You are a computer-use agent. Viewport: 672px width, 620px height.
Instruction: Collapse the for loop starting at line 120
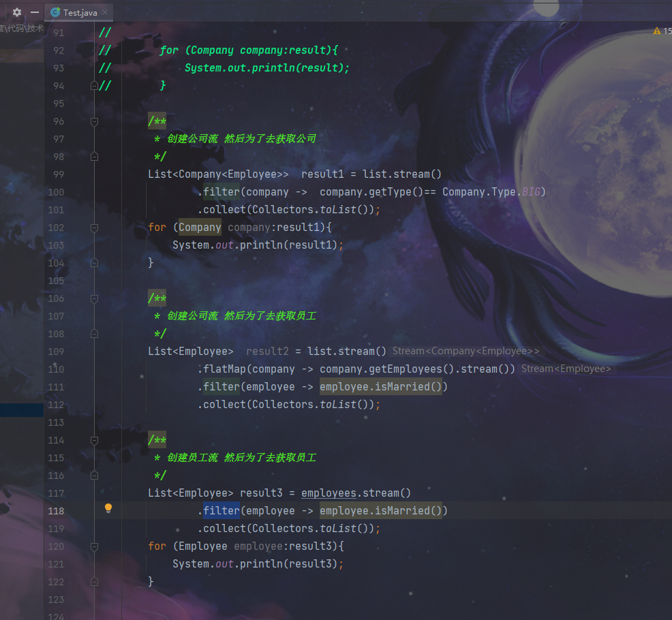(94, 546)
